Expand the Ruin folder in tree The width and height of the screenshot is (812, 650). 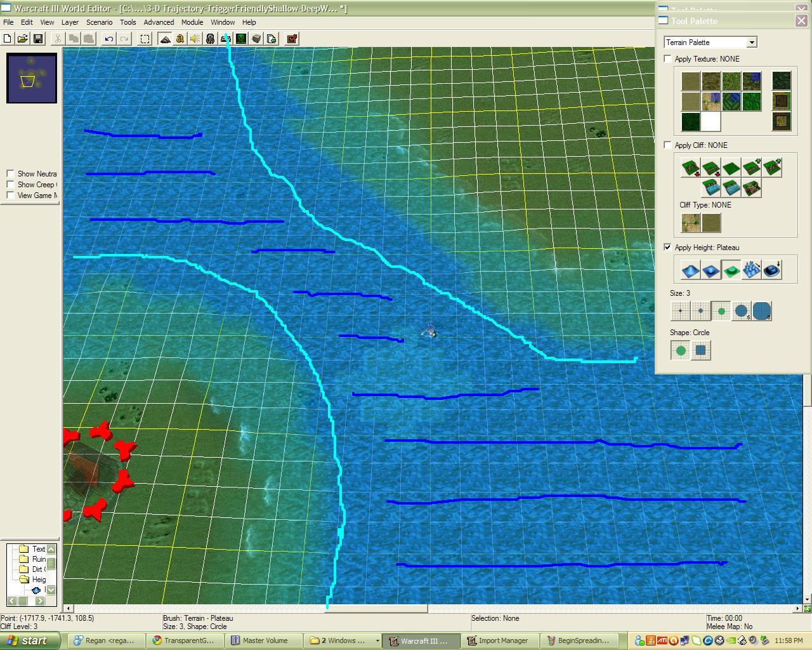(24, 559)
